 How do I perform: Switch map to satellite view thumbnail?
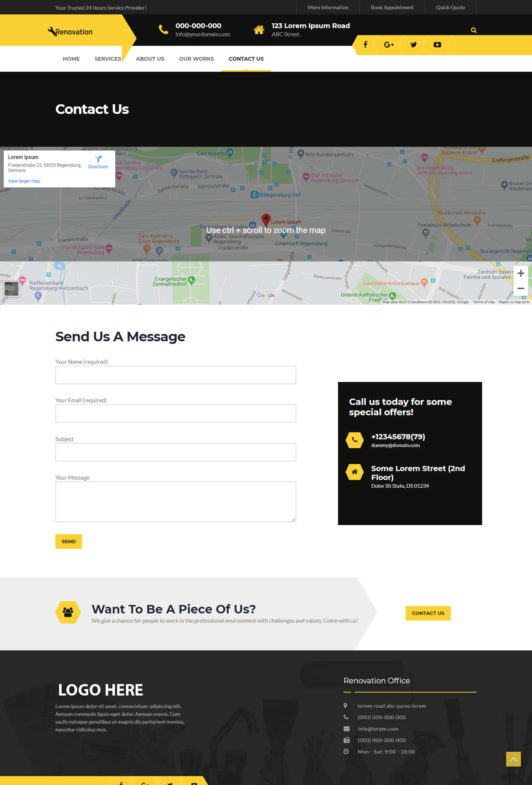coord(11,289)
